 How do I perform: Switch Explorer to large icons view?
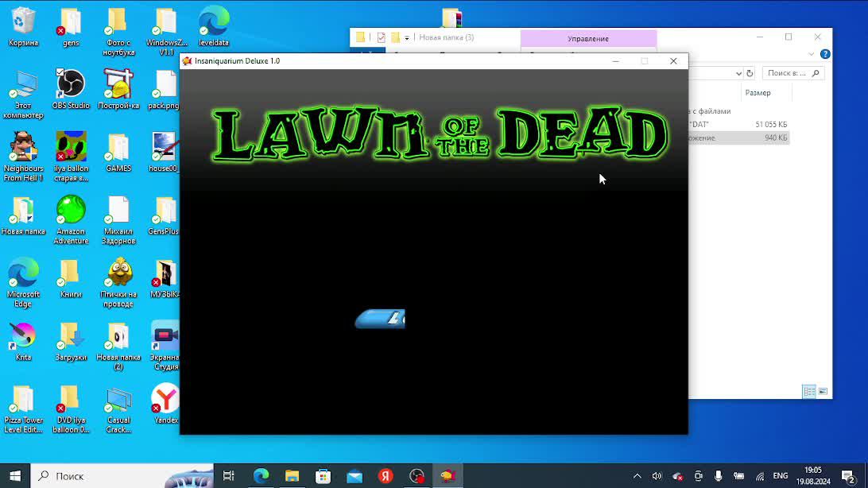[823, 391]
